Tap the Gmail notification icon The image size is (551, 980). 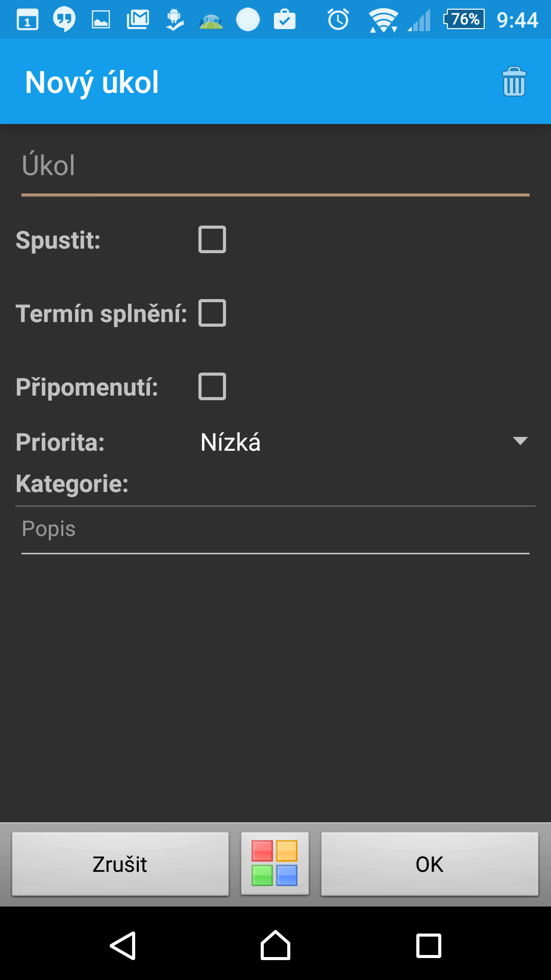(x=138, y=20)
